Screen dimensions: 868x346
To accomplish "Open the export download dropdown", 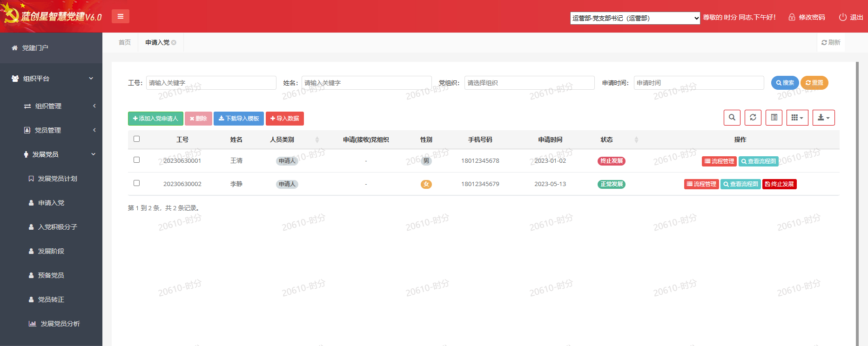I will point(823,118).
